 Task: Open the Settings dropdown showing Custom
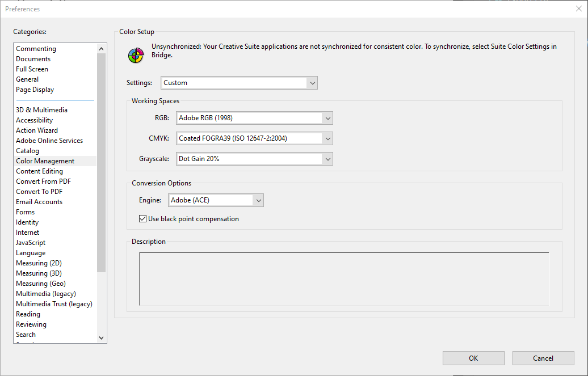click(239, 83)
